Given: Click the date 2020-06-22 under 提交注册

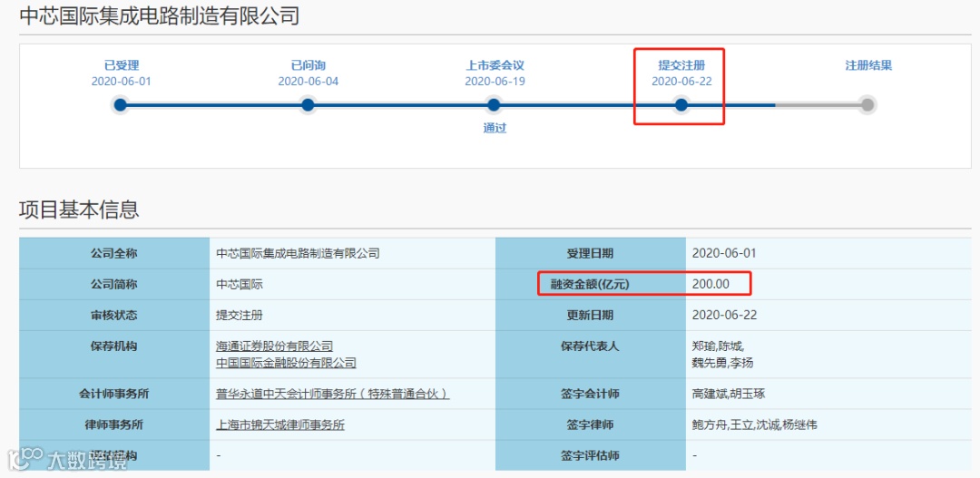Looking at the screenshot, I should click(681, 82).
